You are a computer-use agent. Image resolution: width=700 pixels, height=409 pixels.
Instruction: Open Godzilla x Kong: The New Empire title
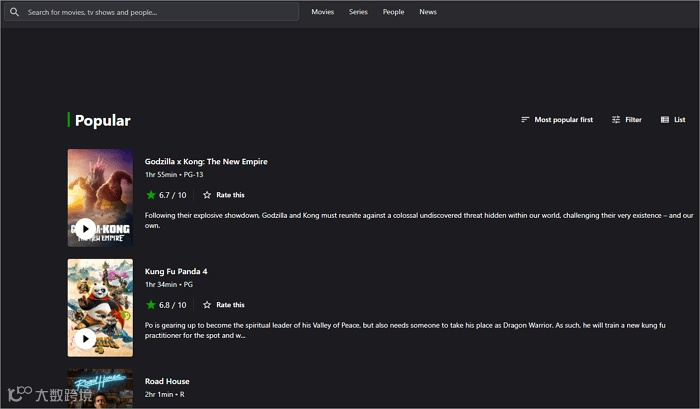(x=206, y=162)
